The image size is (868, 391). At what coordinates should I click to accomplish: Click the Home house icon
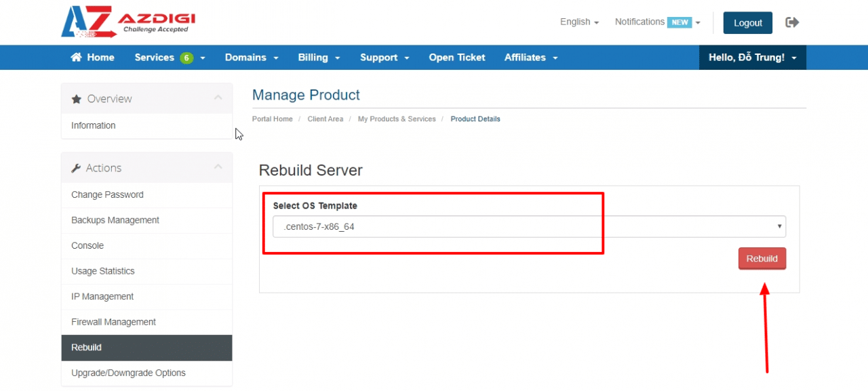click(x=77, y=58)
